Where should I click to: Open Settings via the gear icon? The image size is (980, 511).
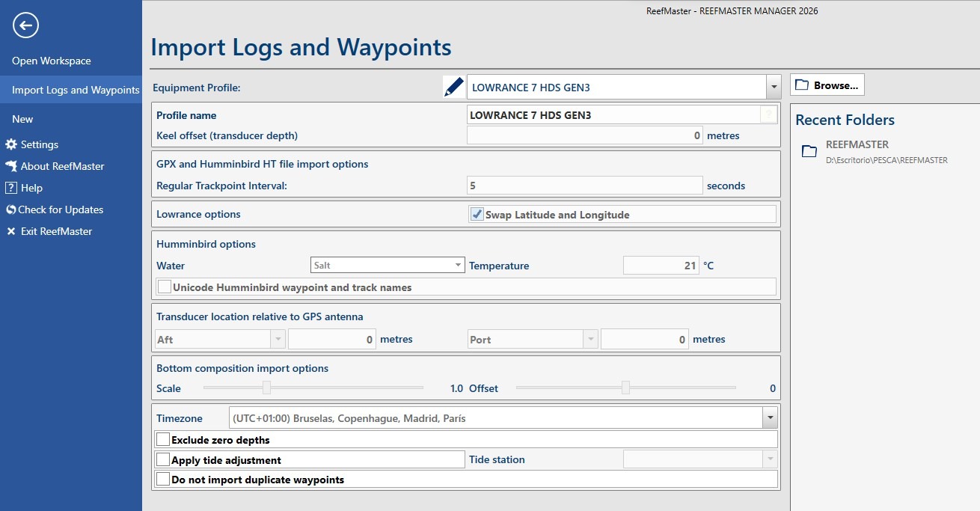coord(10,144)
